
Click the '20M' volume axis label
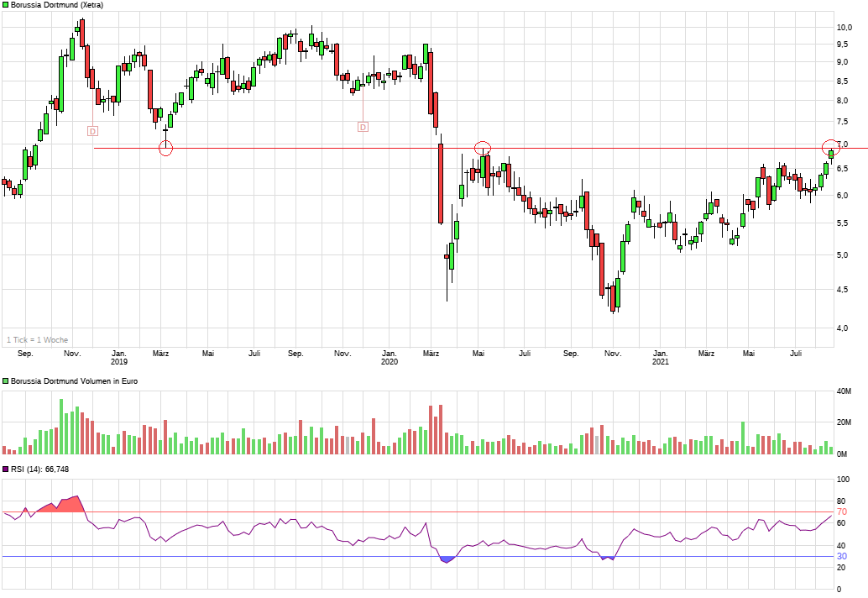[x=844, y=422]
